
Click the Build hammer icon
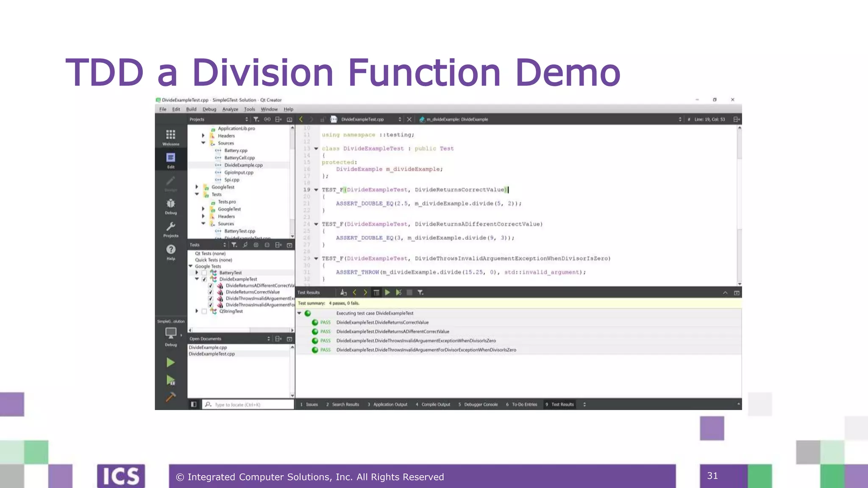[x=170, y=397]
